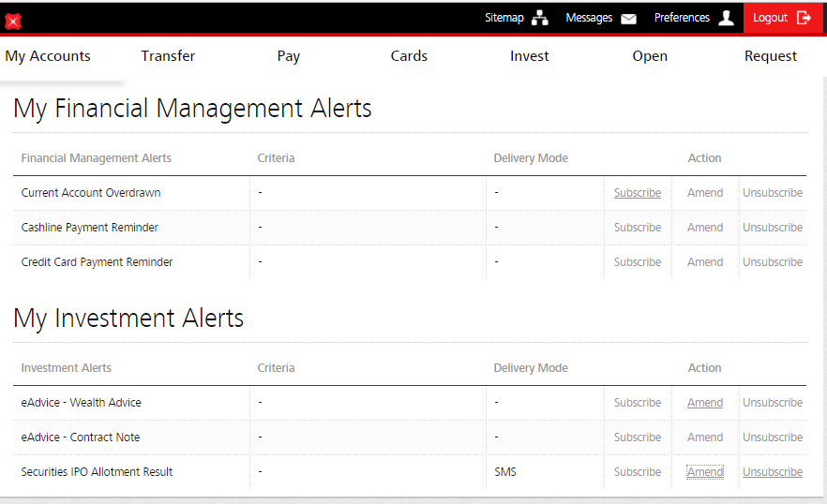Subscribe to Current Account Overdrawn alert
Screen dimensions: 827x504
[x=638, y=193]
